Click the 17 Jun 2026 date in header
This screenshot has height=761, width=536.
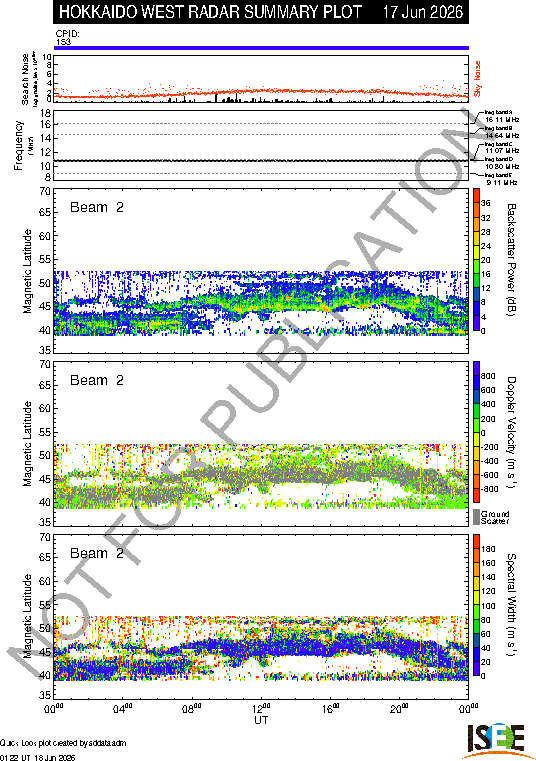click(x=422, y=12)
